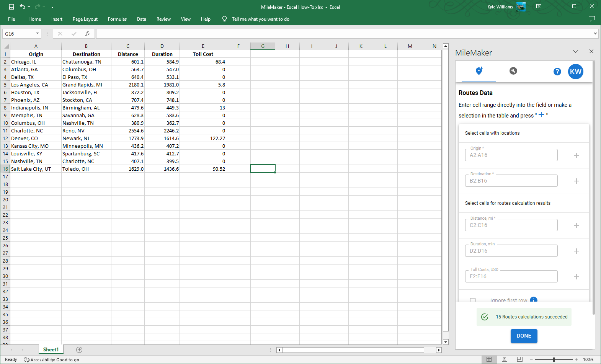601x364 pixels.
Task: Open the Insert ribbon tab
Action: coord(57,19)
